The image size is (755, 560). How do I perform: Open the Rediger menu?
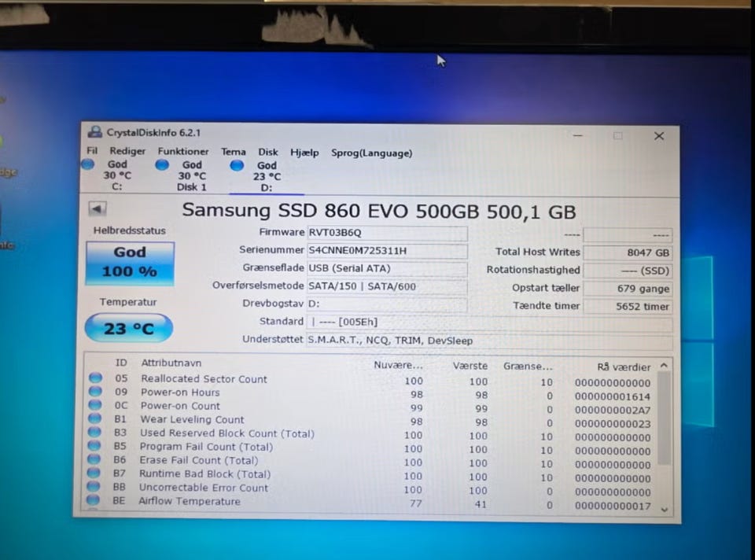tap(127, 151)
